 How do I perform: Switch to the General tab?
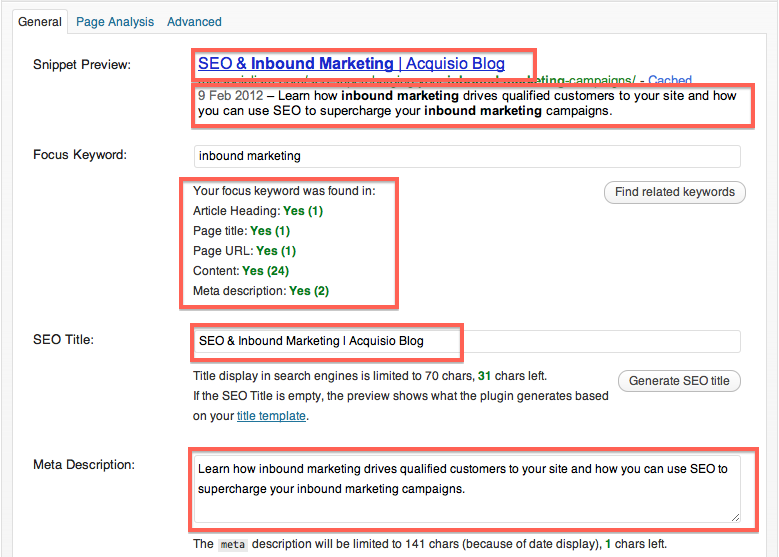pyautogui.click(x=40, y=22)
